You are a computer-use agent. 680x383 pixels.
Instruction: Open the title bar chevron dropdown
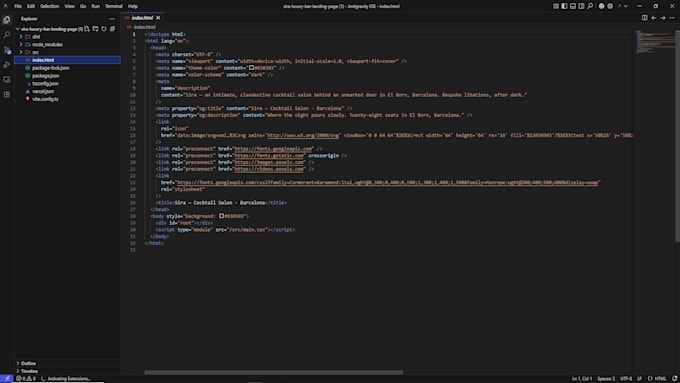pos(626,6)
